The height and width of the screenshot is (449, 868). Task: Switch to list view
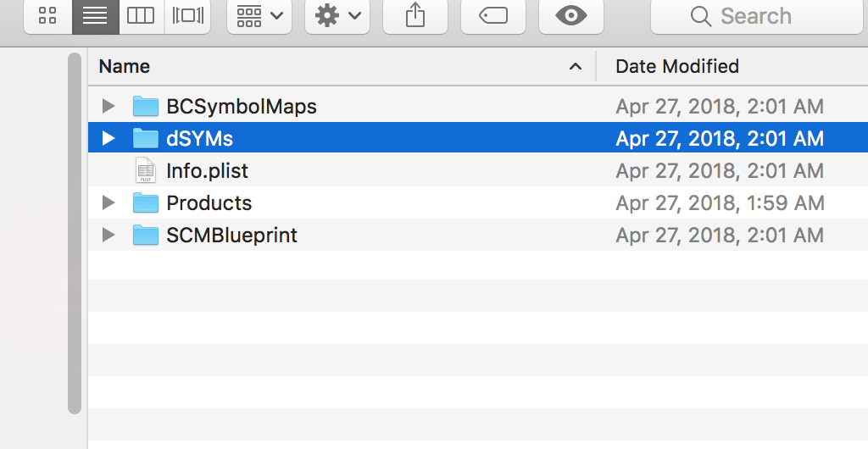[95, 16]
